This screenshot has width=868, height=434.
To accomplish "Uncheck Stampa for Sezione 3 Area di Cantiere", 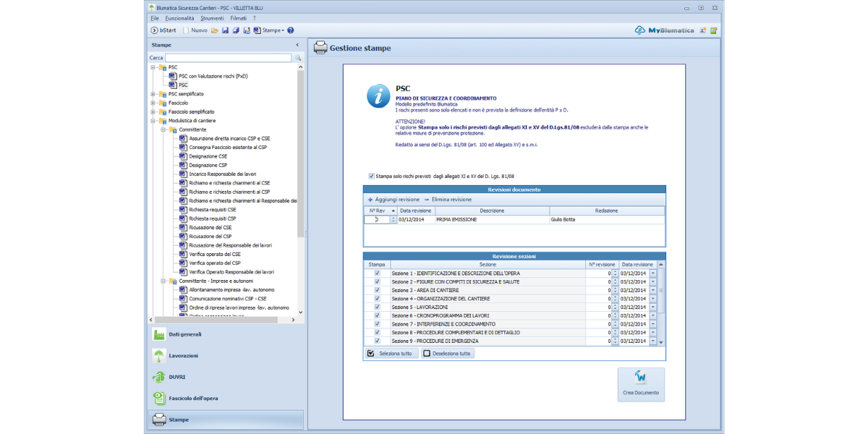I will pos(376,290).
